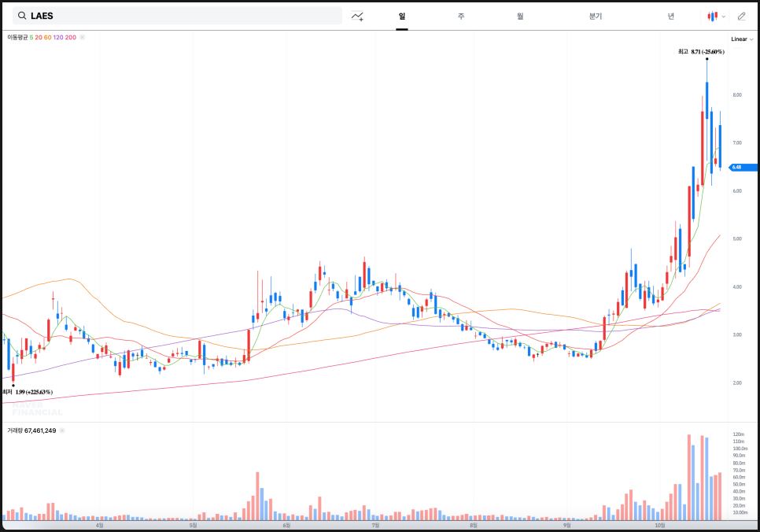Click the LAES ticker search field
Image resolution: width=760 pixels, height=532 pixels.
coord(181,16)
